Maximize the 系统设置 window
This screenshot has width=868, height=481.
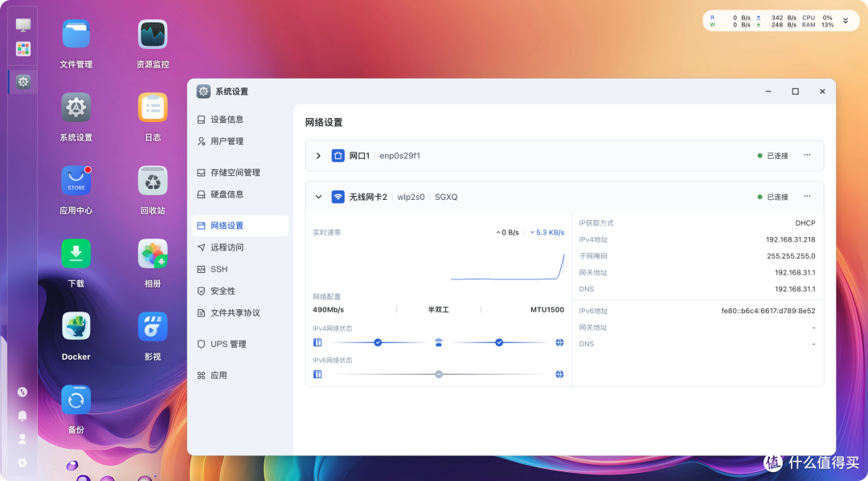point(795,92)
